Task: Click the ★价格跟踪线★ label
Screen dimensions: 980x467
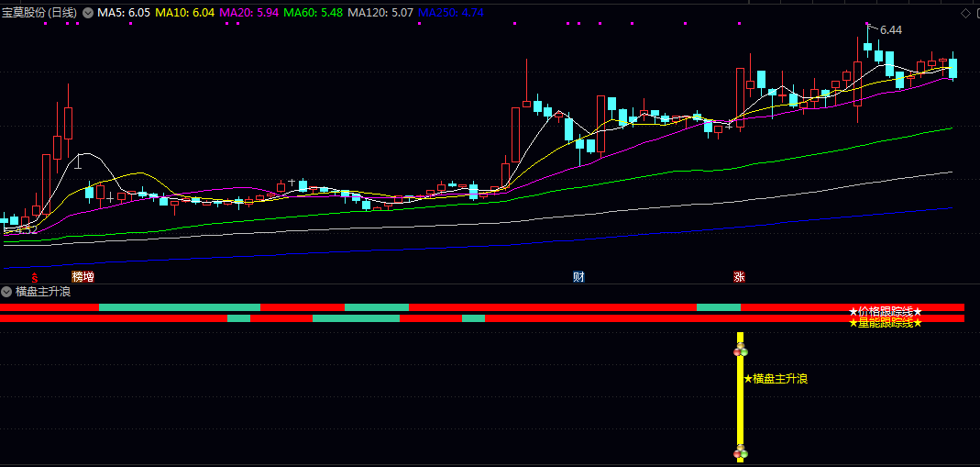Action: (x=886, y=311)
